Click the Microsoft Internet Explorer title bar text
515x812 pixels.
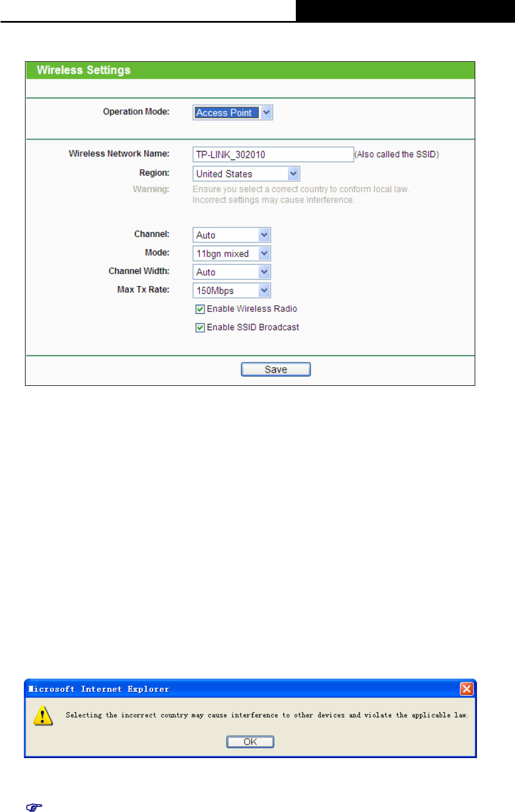click(x=99, y=689)
